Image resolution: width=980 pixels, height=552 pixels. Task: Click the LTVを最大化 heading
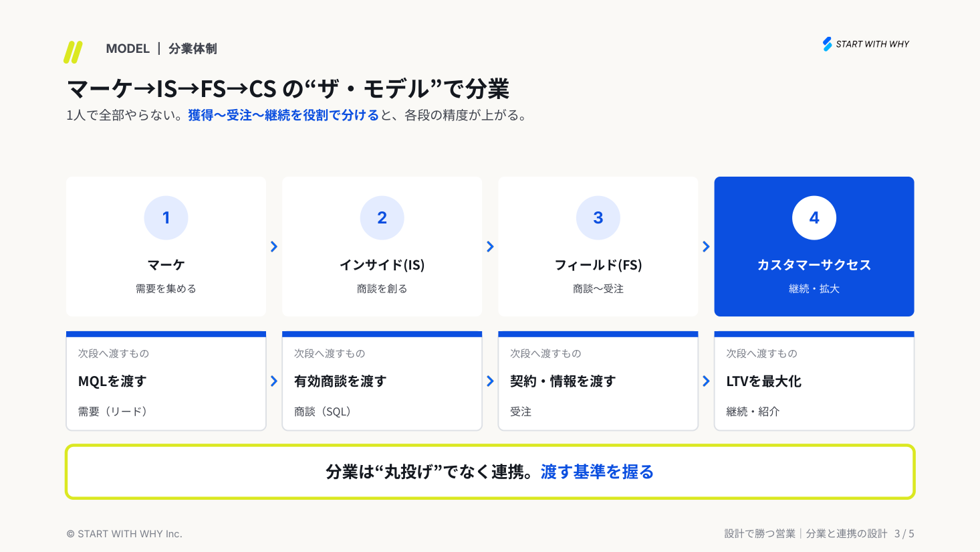click(764, 381)
